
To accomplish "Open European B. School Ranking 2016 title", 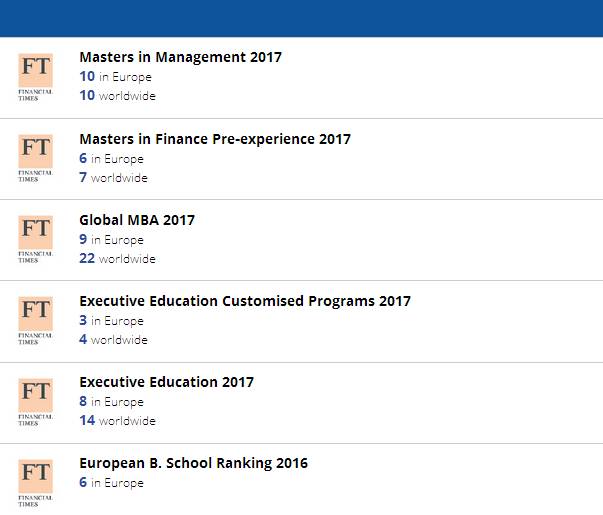I will coord(193,463).
